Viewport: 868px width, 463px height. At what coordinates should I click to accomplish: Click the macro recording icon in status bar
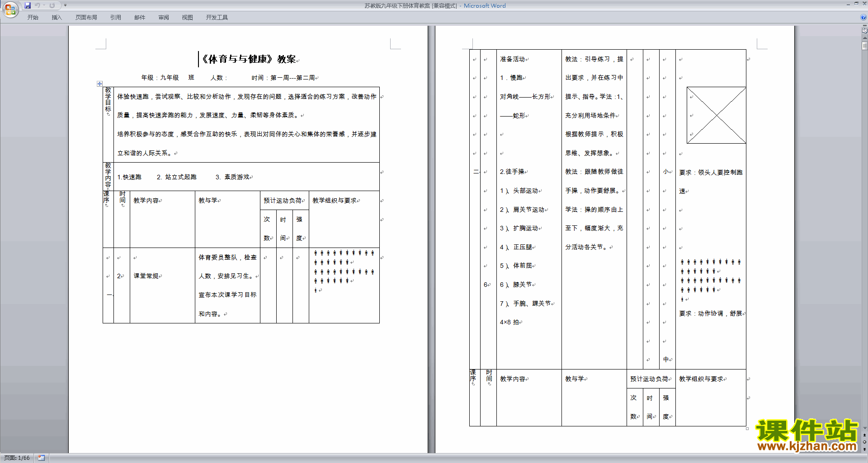41,458
